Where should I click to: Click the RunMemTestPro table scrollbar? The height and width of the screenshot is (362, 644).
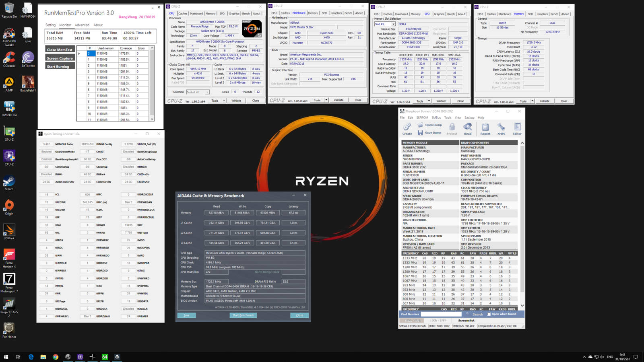pyautogui.click(x=152, y=83)
